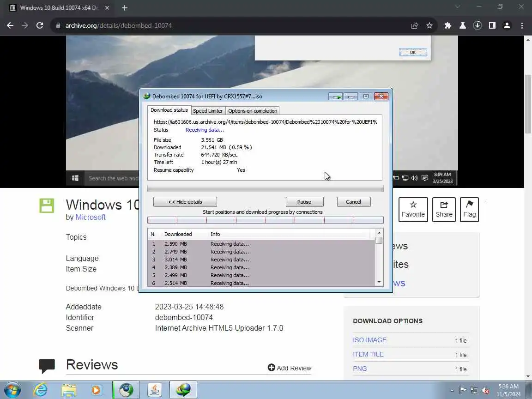Click the connections progress segments bar

pos(266,220)
